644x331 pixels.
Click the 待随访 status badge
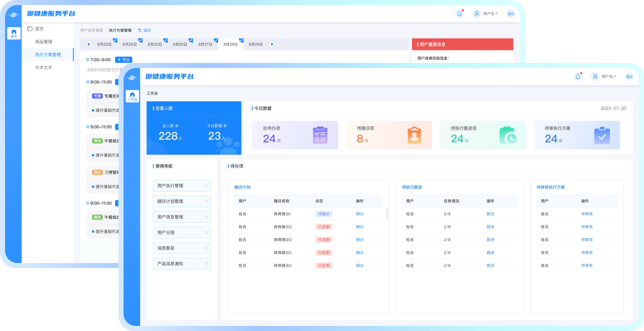[x=324, y=214]
